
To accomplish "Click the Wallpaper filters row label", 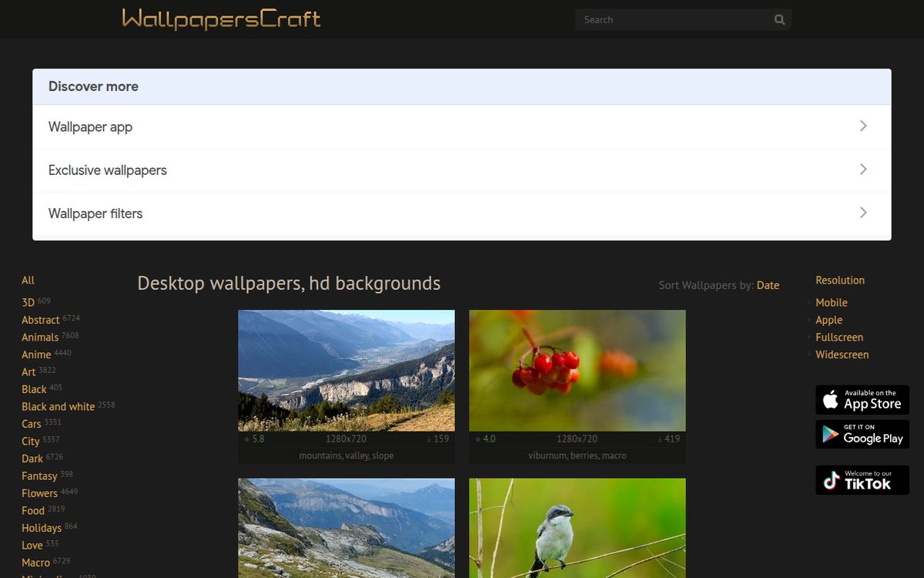I will [x=95, y=213].
